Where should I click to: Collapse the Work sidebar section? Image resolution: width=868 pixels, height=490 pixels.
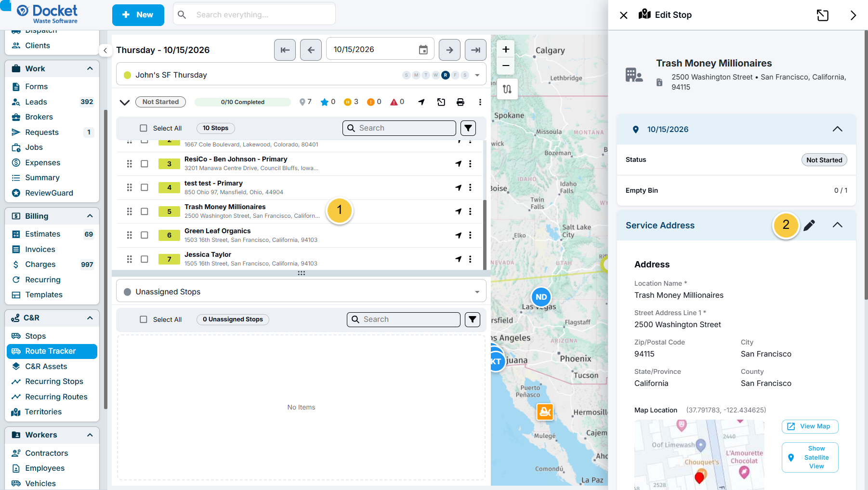point(90,68)
